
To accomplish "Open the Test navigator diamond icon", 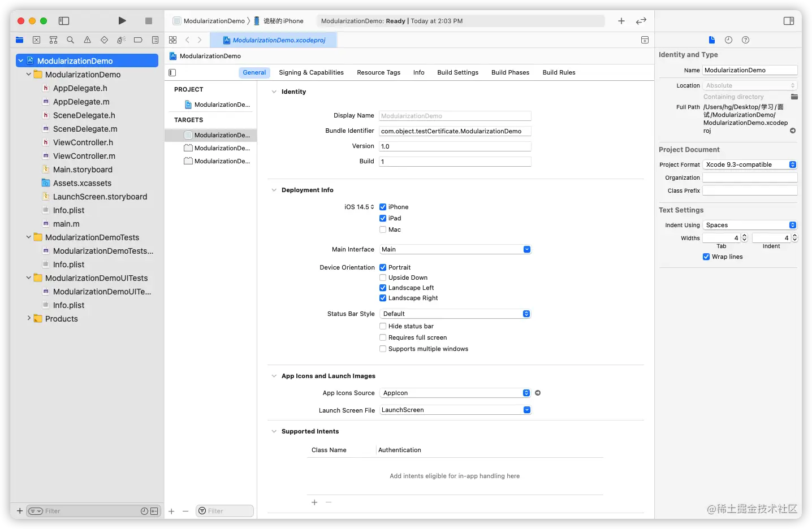I will (104, 40).
